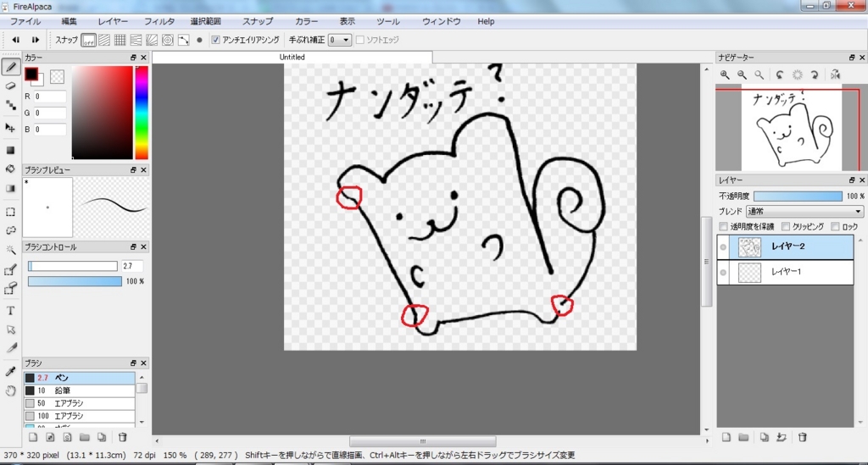Toggle visibility of レイヤー2
Screen dimensions: 868x465
coord(723,247)
